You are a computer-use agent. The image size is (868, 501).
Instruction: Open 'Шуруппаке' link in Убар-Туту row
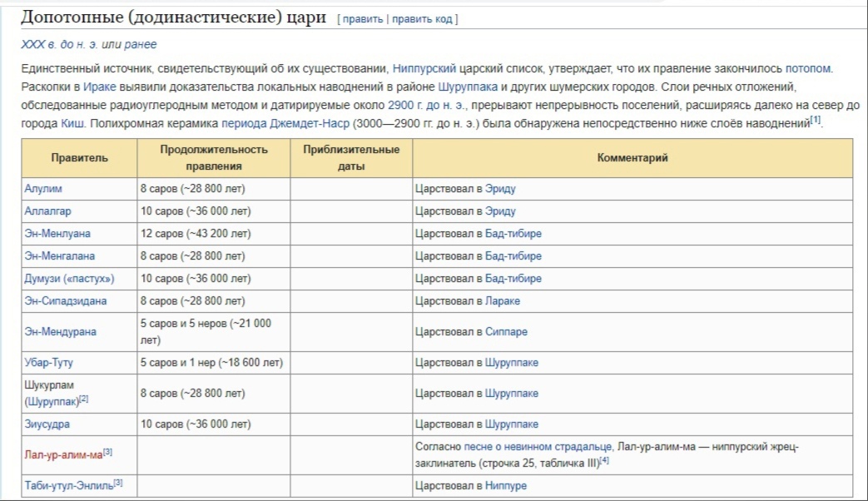pos(512,363)
